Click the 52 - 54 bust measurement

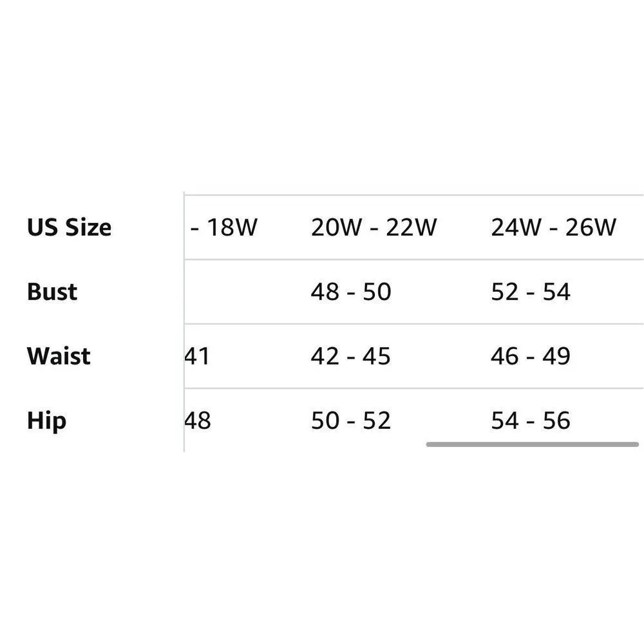(x=530, y=292)
